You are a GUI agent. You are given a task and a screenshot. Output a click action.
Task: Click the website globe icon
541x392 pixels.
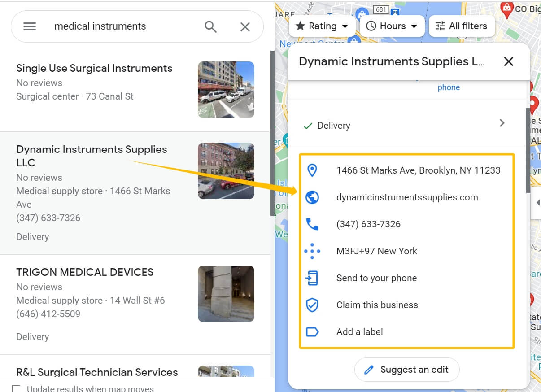tap(312, 197)
